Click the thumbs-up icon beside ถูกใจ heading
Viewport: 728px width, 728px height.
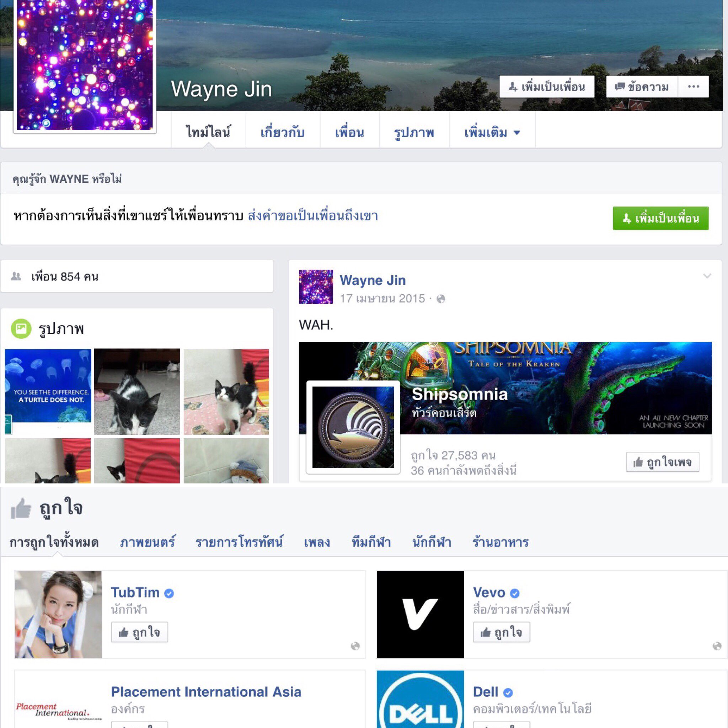(21, 508)
